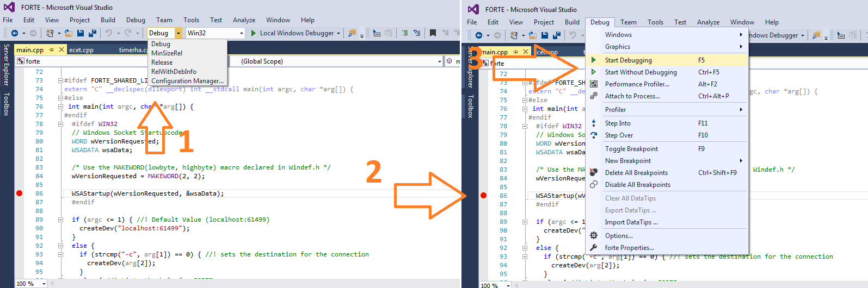Image resolution: width=868 pixels, height=288 pixels.
Task: Click Find in Files icon in left toolbar
Action: point(352,33)
